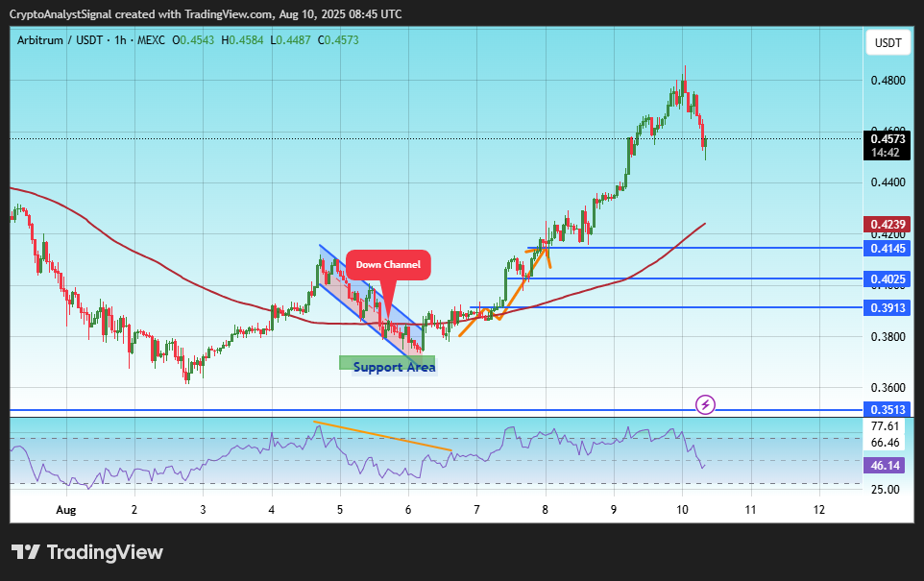Click the high value H0.4584
Image resolution: width=924 pixels, height=581 pixels.
pos(242,40)
